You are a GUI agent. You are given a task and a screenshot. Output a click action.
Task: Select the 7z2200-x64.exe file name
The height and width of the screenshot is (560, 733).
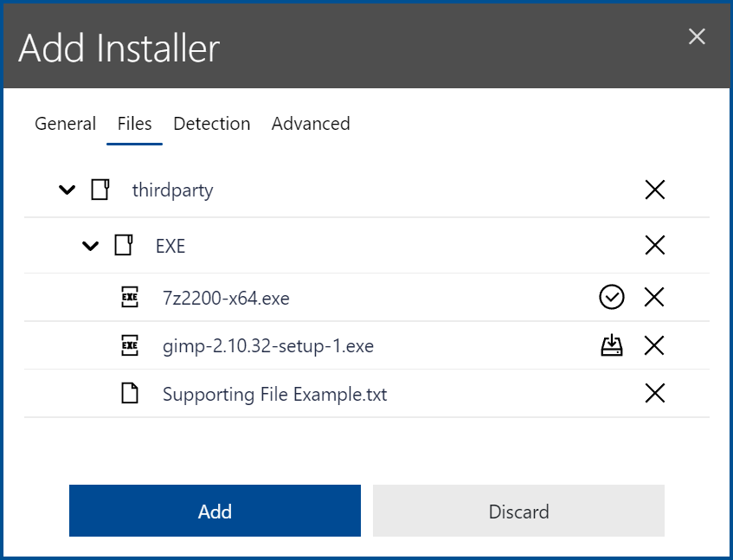point(226,298)
